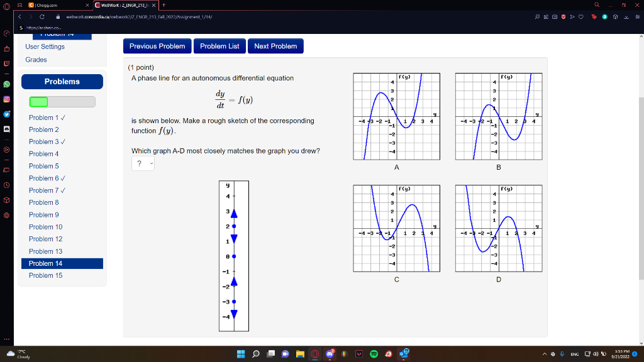644x362 pixels.
Task: Click graph B thumbnail
Action: [499, 116]
